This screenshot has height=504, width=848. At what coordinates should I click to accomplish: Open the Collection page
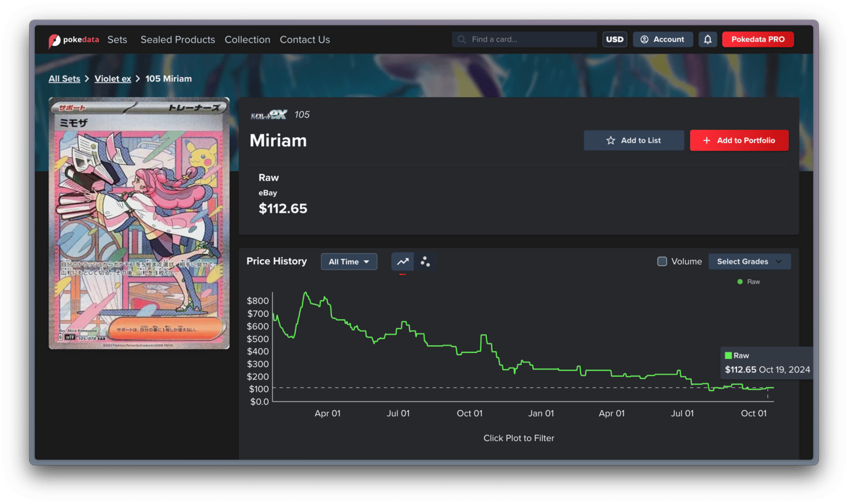coord(247,39)
